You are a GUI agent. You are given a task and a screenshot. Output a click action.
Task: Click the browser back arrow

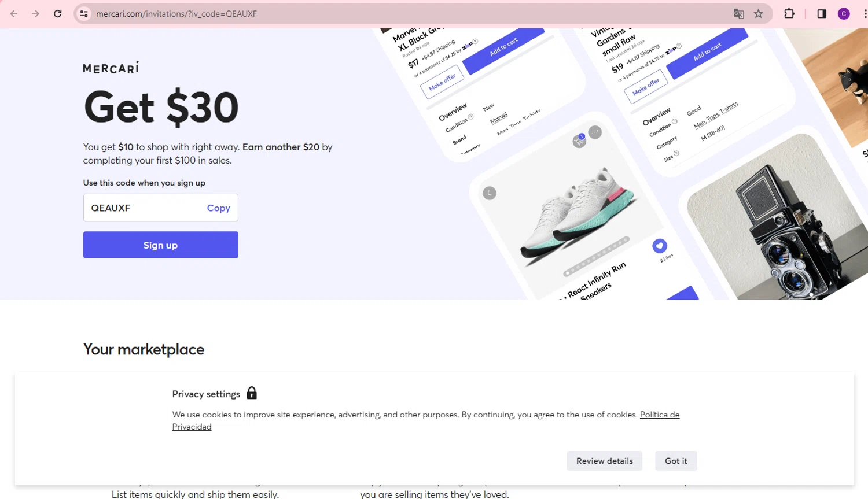click(14, 14)
